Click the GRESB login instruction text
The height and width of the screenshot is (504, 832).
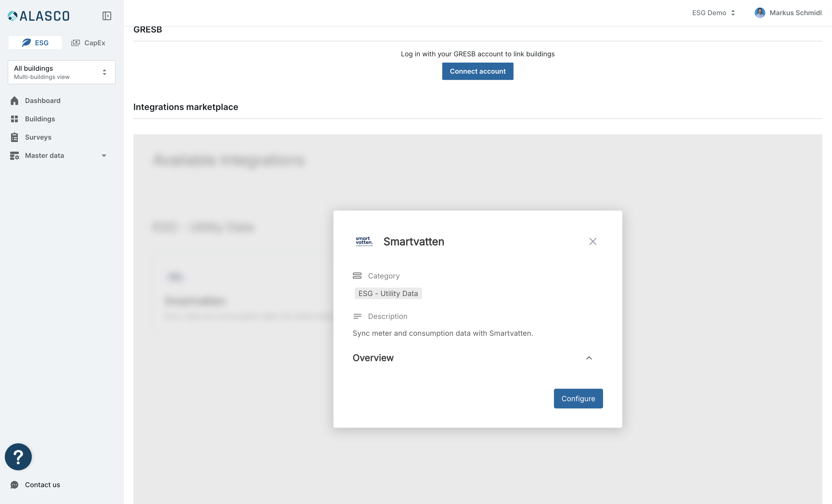[x=477, y=54]
